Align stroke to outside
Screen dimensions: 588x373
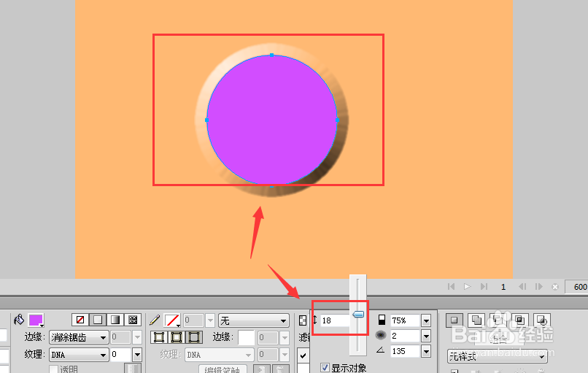point(194,337)
